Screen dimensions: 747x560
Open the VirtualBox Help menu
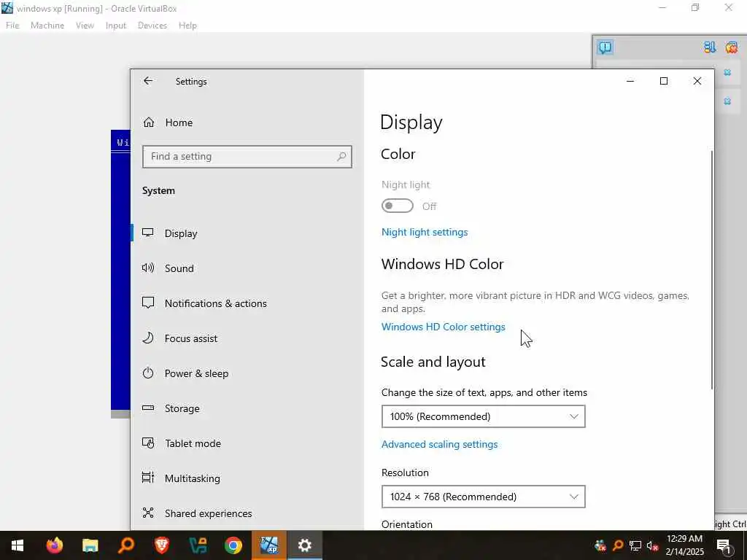click(x=187, y=26)
